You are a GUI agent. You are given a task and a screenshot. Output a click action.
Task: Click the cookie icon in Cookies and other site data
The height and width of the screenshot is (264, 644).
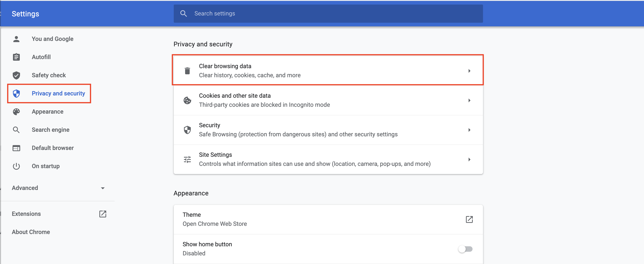click(187, 100)
